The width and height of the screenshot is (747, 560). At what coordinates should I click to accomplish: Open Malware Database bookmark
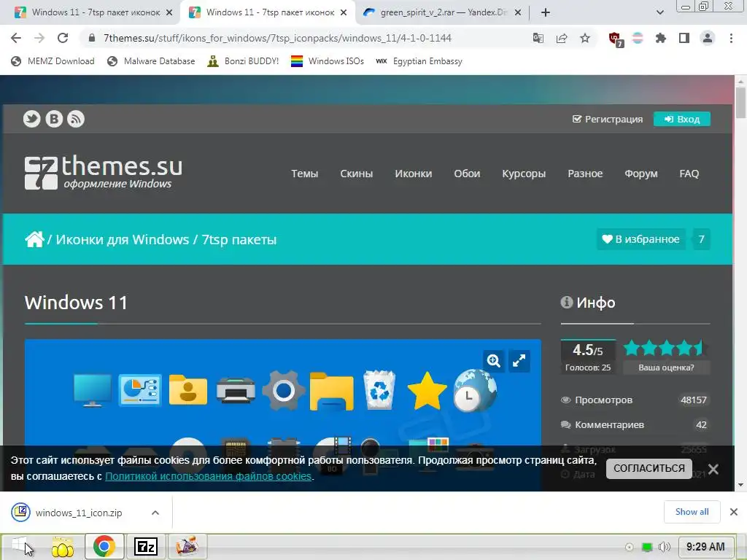(151, 61)
